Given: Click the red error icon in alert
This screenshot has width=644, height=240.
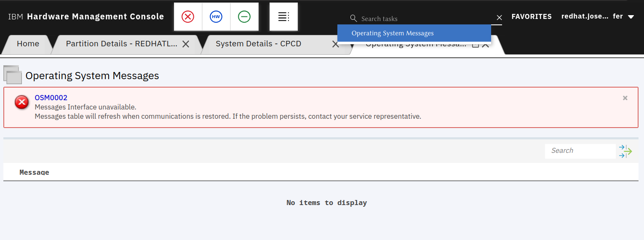Looking at the screenshot, I should tap(22, 102).
